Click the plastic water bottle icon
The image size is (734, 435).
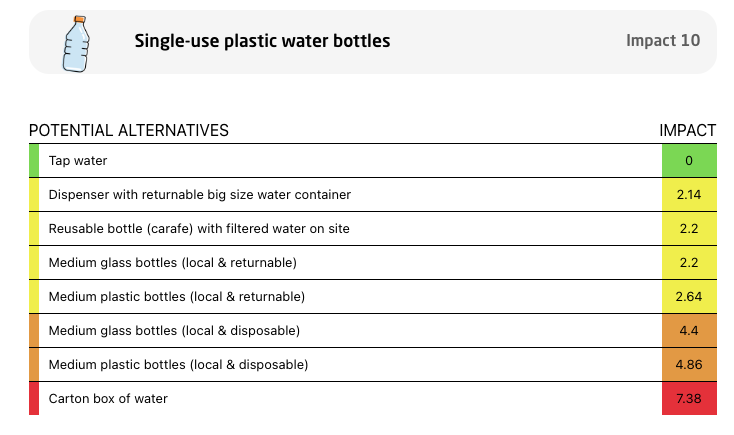[76, 44]
